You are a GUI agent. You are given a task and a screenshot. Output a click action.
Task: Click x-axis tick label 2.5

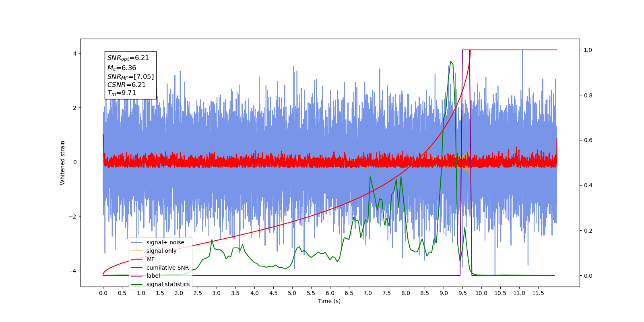point(198,293)
